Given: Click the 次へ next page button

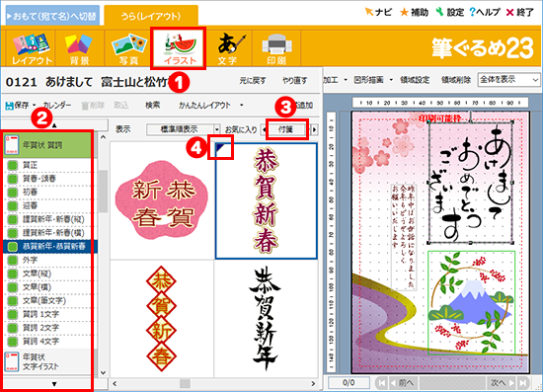Looking at the screenshot, I should [503, 383].
